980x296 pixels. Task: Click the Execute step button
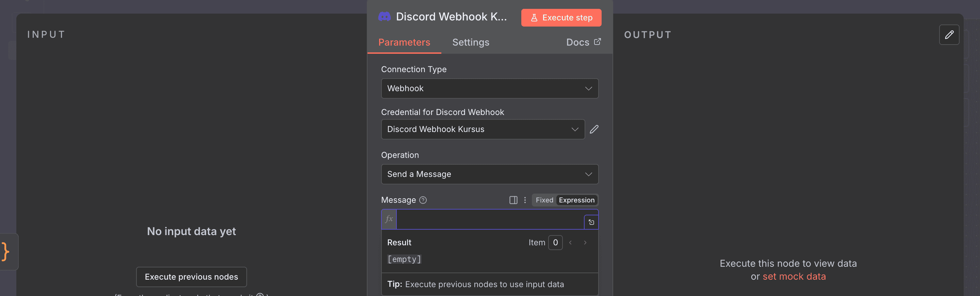pos(561,18)
